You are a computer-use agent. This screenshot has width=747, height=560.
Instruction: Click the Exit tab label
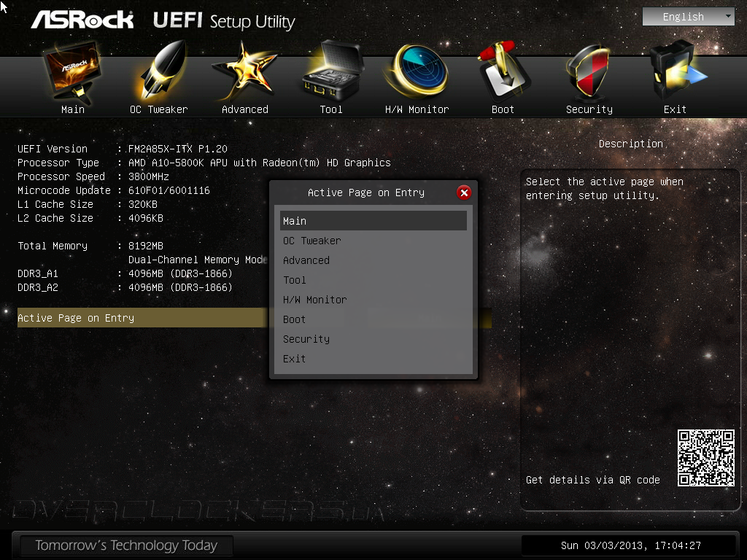(x=675, y=109)
